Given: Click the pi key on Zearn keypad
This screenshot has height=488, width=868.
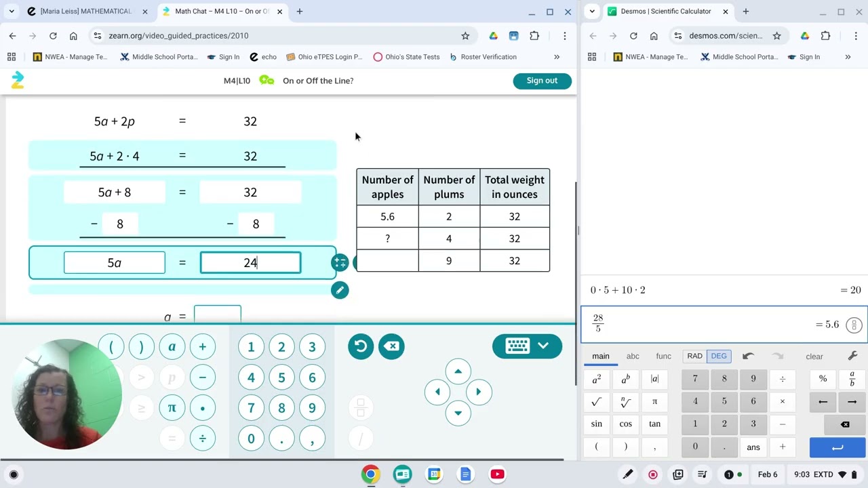Looking at the screenshot, I should coord(172,408).
